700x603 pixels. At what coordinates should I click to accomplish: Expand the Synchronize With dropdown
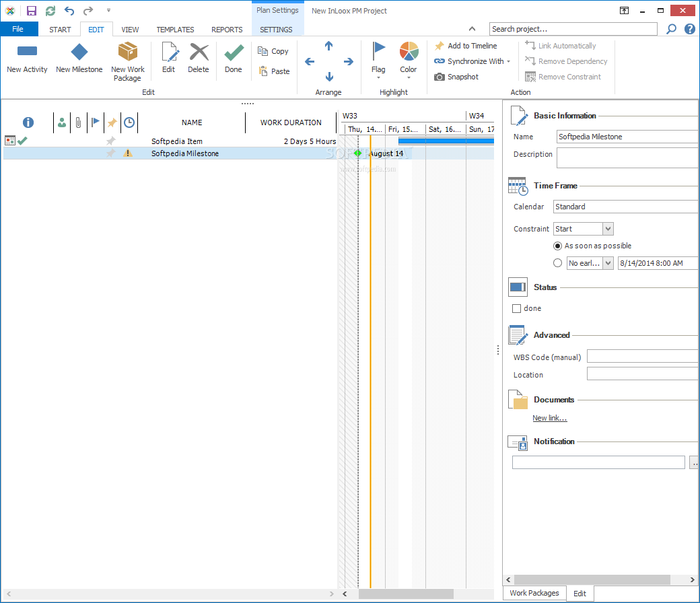point(508,62)
